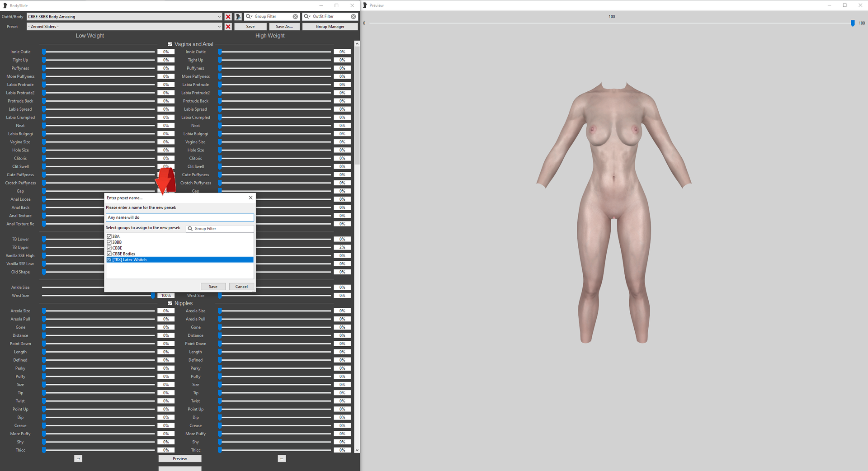The height and width of the screenshot is (471, 868).
Task: Click the Low Weight Wrist Size 100% value box
Action: (x=166, y=296)
